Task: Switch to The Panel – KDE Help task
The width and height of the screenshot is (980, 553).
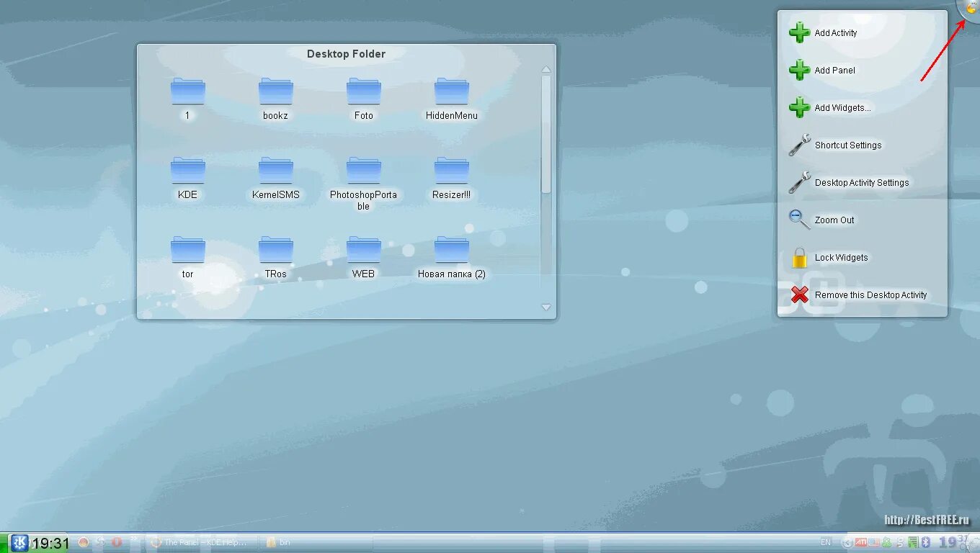Action: (x=200, y=542)
